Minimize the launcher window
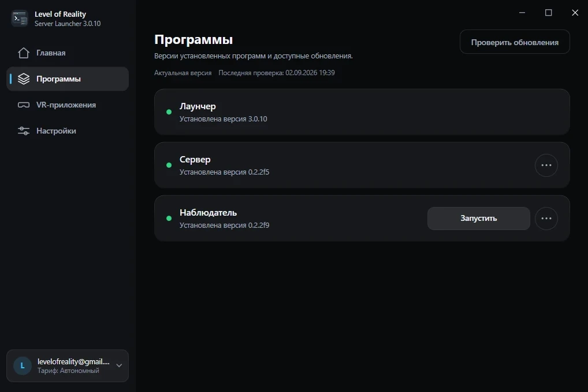The image size is (588, 392). tap(522, 13)
